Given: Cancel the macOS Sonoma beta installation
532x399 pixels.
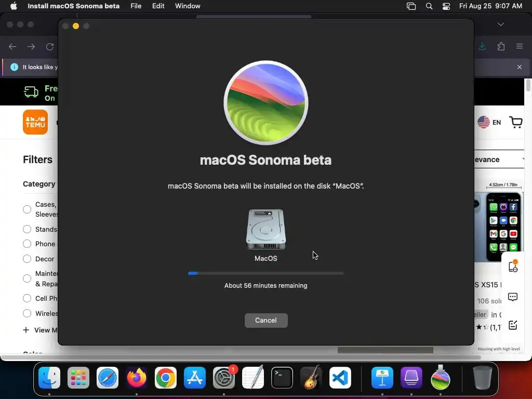Looking at the screenshot, I should point(266,320).
